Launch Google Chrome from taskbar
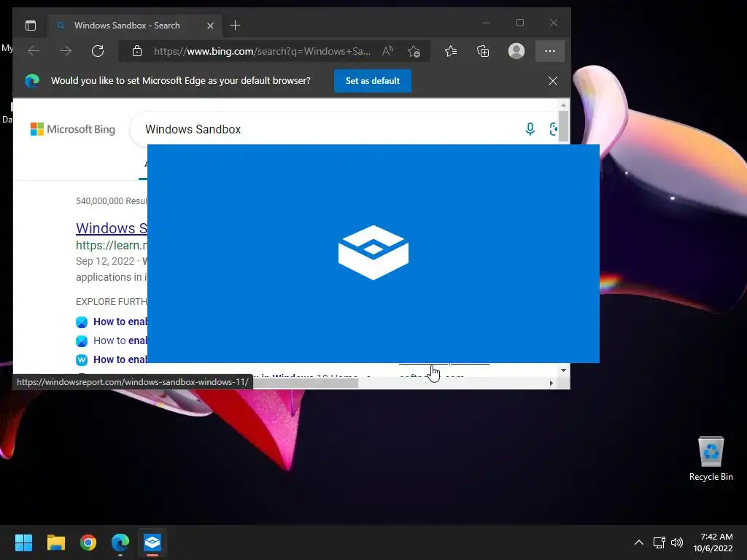This screenshot has width=747, height=560. 88,542
